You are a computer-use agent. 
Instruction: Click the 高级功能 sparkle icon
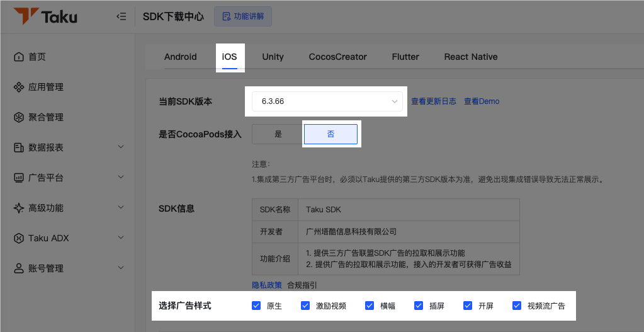[19, 208]
